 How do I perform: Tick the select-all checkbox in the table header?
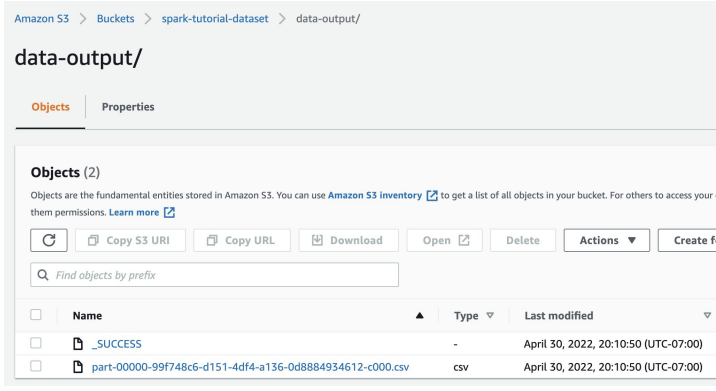coord(36,315)
